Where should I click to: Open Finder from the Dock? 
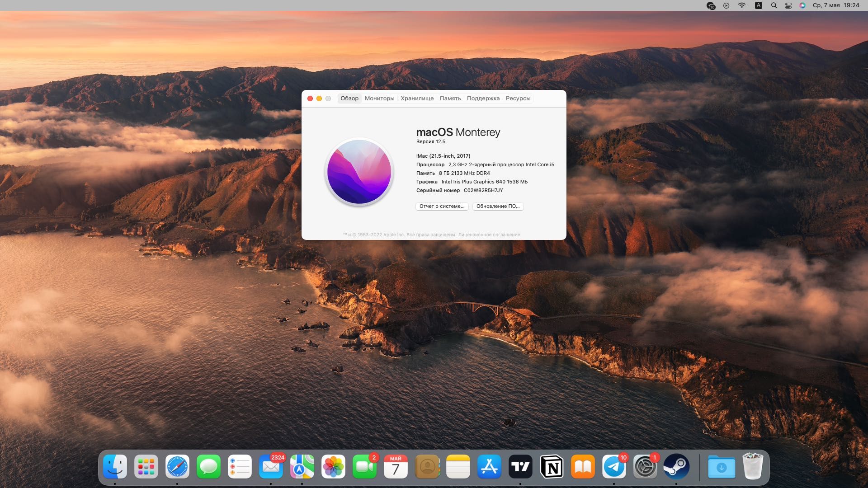coord(115,467)
